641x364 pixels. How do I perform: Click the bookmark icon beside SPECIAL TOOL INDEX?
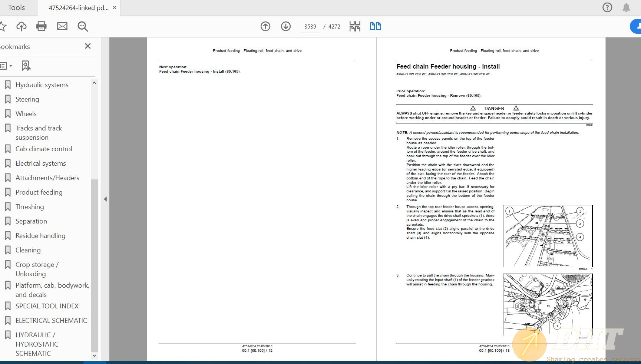[7, 306]
